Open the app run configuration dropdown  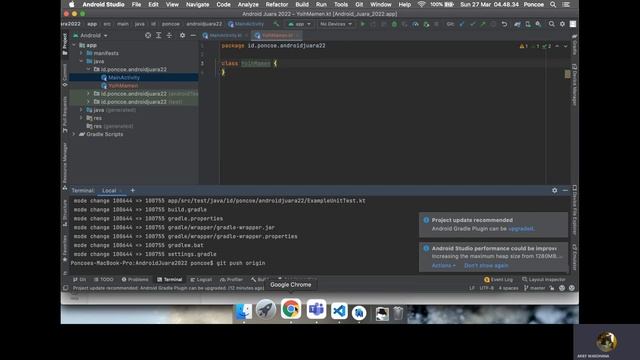pyautogui.click(x=300, y=24)
